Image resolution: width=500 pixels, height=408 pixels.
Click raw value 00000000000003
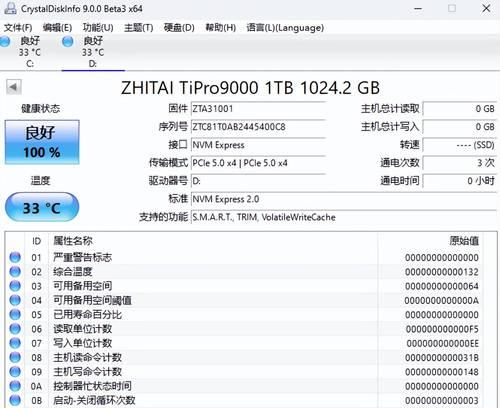[x=442, y=400]
